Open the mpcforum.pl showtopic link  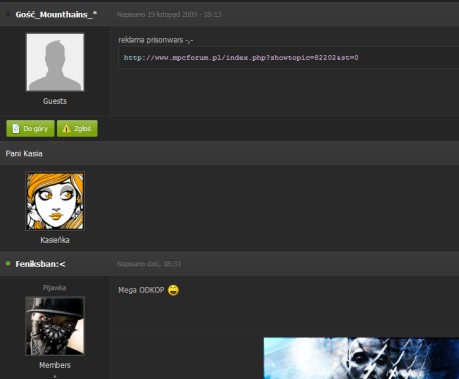[241, 58]
